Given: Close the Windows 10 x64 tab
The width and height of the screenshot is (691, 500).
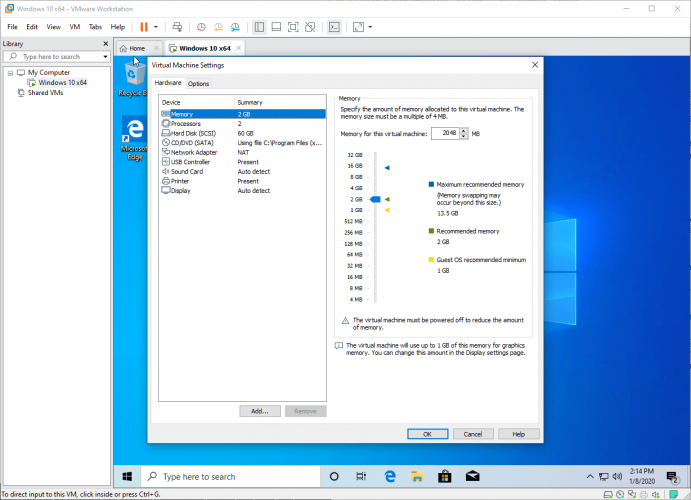Looking at the screenshot, I should 238,48.
